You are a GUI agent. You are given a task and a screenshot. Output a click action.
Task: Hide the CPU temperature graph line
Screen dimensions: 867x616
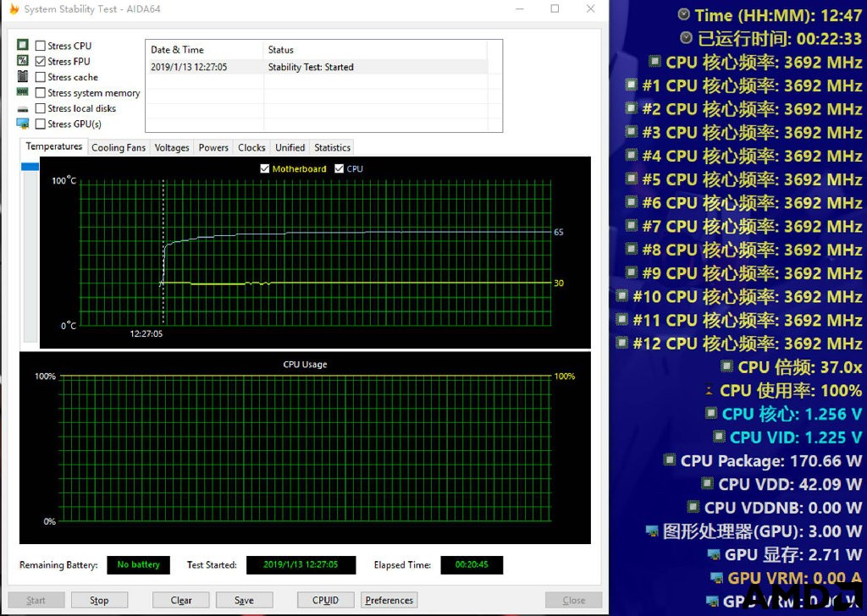[x=339, y=168]
